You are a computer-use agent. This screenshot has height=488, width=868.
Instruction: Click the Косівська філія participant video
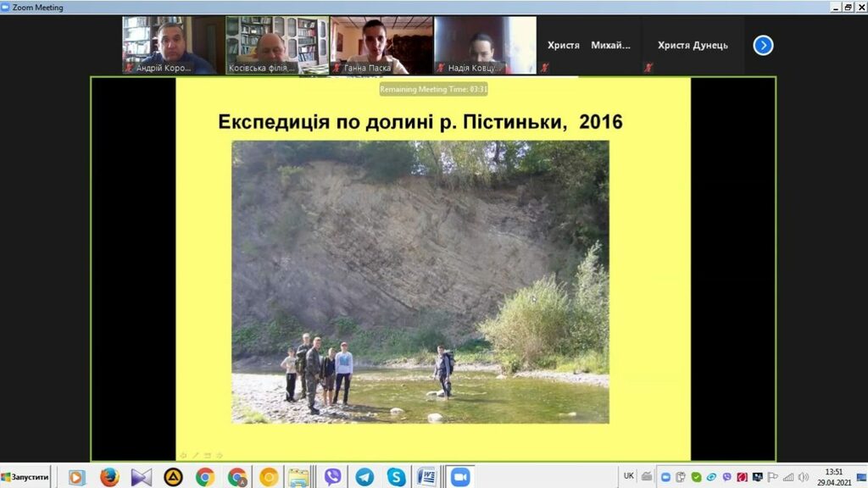click(x=276, y=45)
